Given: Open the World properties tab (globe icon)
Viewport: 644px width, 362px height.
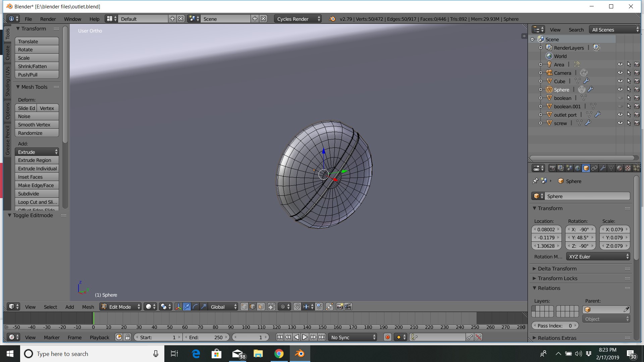Looking at the screenshot, I should 578,168.
